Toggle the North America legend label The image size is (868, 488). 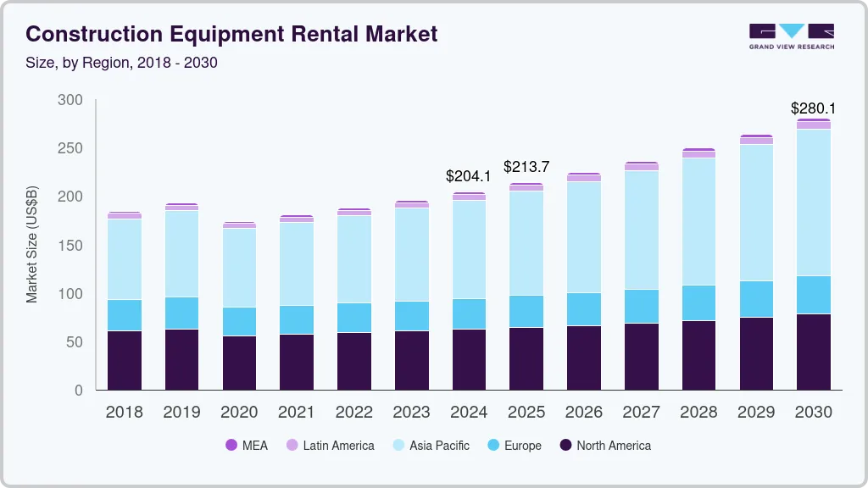(x=614, y=445)
